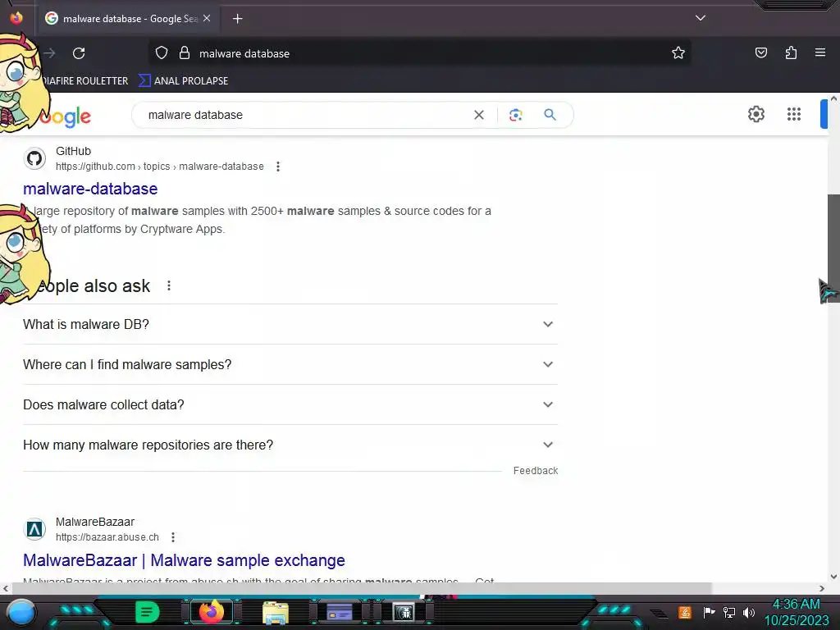Open File Explorer from the taskbar
Screen dimensions: 840x630
click(276, 612)
